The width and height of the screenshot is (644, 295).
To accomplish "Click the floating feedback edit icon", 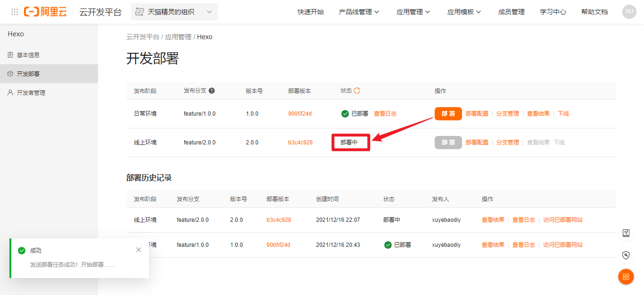I will pyautogui.click(x=626, y=233).
